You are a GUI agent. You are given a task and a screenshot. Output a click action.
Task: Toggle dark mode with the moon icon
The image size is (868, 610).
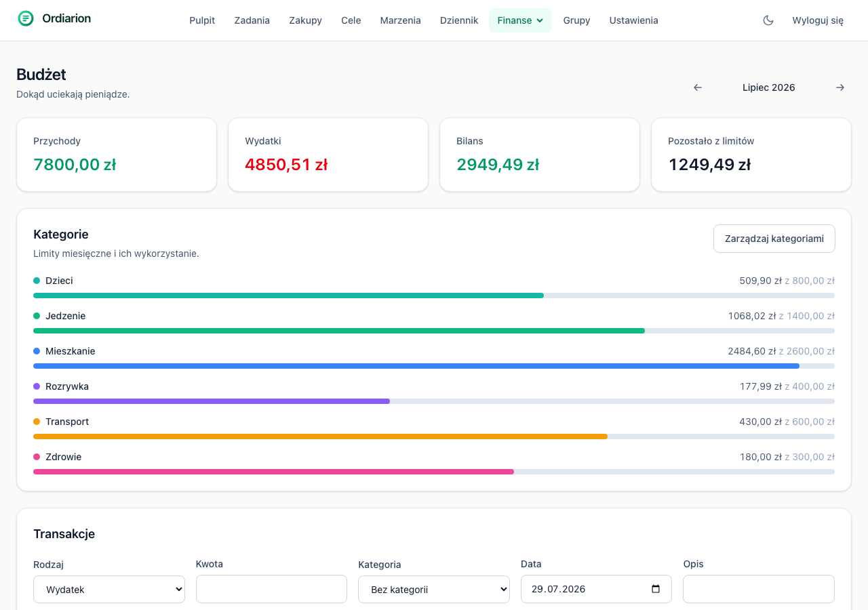pos(768,20)
